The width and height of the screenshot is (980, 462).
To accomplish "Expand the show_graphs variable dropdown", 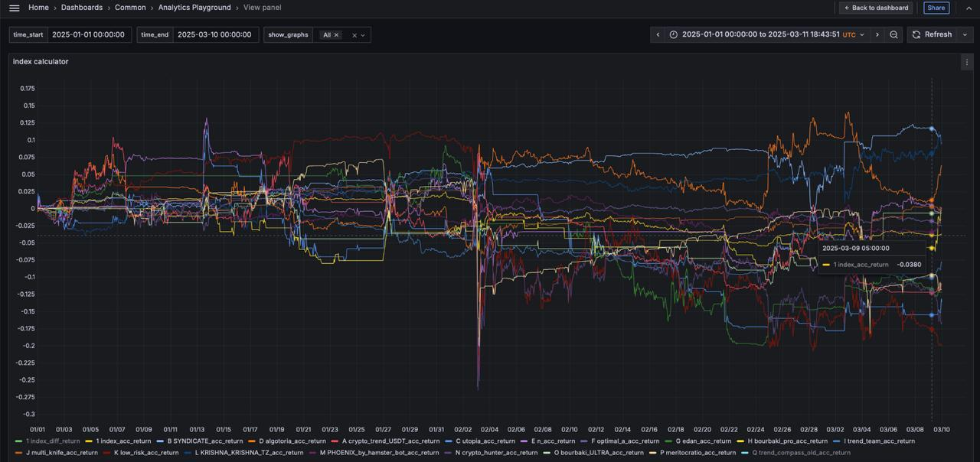I will tap(363, 35).
